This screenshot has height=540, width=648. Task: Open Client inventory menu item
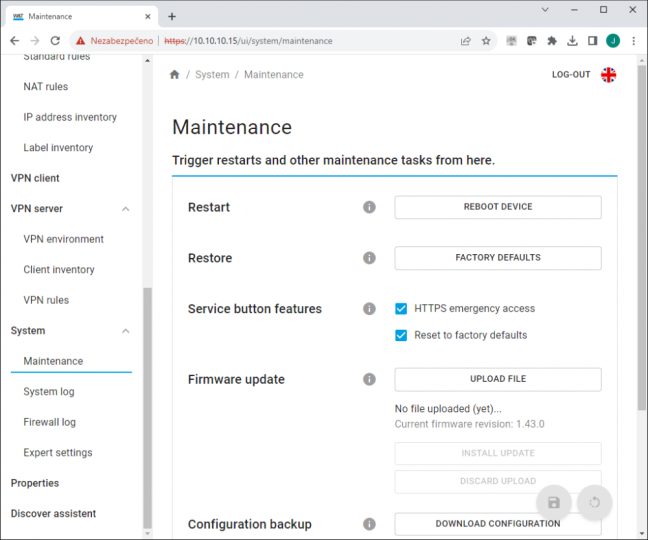(x=59, y=270)
